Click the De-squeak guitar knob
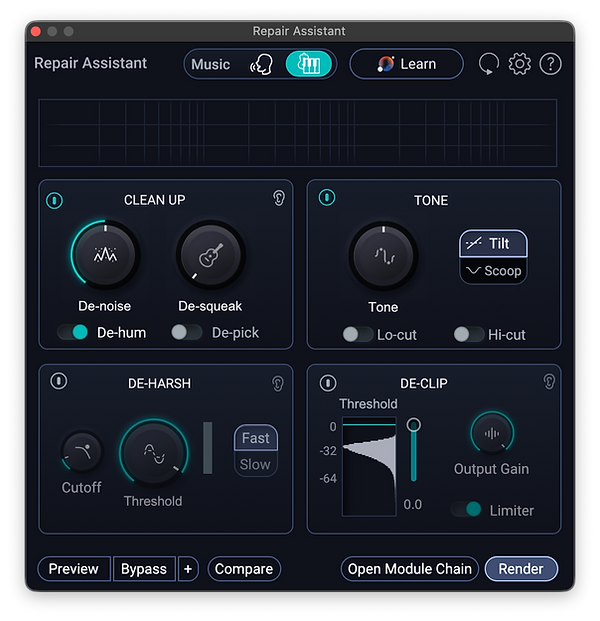This screenshot has width=600, height=621. [211, 255]
